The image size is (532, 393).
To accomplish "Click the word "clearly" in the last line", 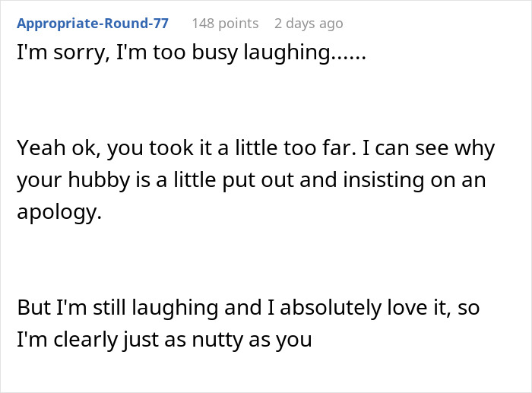I will pyautogui.click(x=82, y=338).
